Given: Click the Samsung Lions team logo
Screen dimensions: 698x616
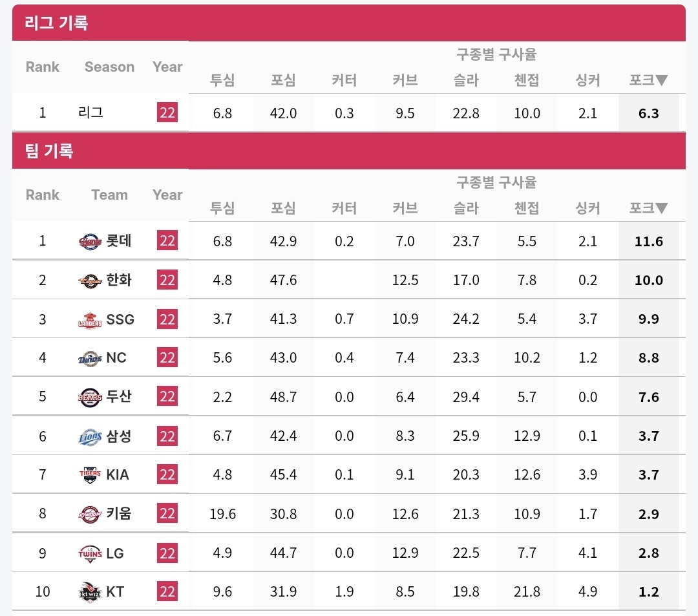Looking at the screenshot, I should [x=90, y=436].
